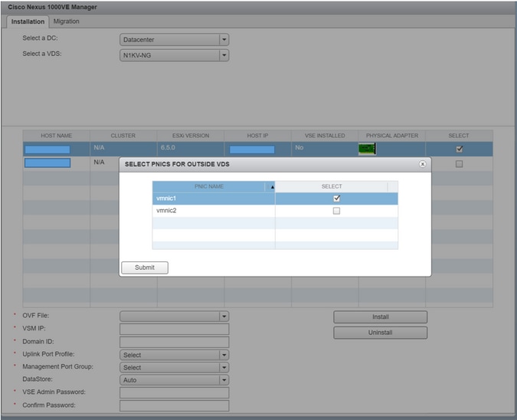This screenshot has height=420, width=517.
Task: Focus the VSM IP input field
Action: (175, 329)
